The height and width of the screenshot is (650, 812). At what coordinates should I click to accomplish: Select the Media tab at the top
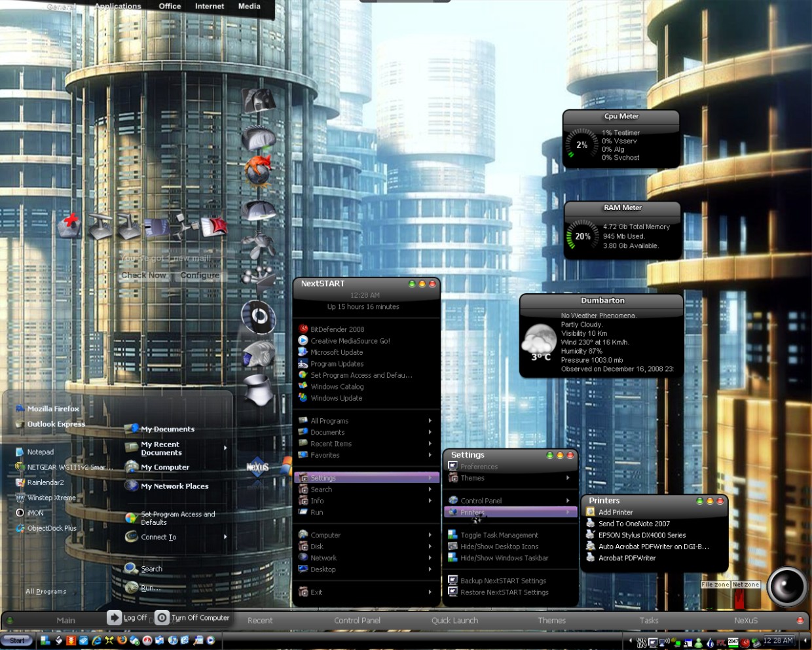pyautogui.click(x=249, y=6)
